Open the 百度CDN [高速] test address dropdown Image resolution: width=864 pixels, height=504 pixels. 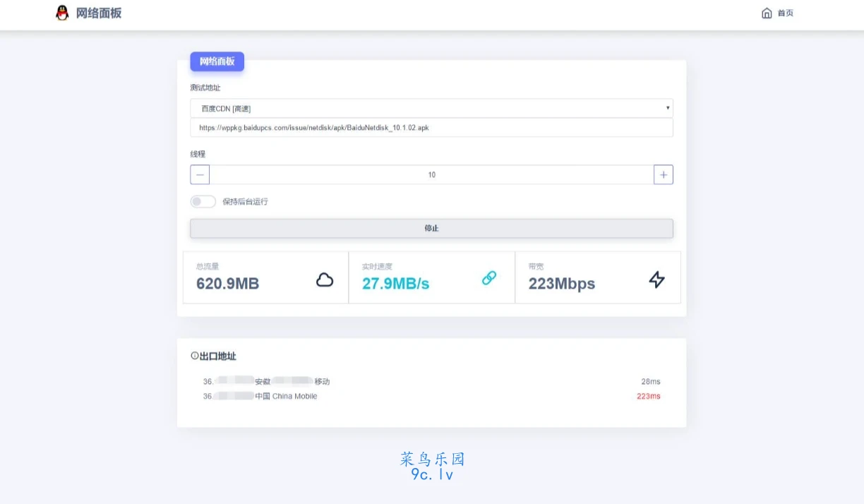coord(431,108)
